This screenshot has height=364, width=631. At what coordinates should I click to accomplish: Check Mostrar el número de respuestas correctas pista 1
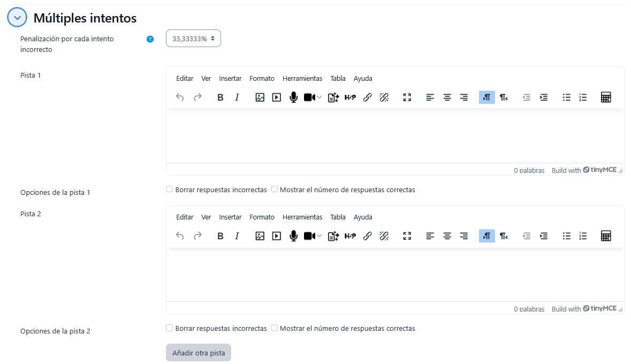click(x=275, y=189)
